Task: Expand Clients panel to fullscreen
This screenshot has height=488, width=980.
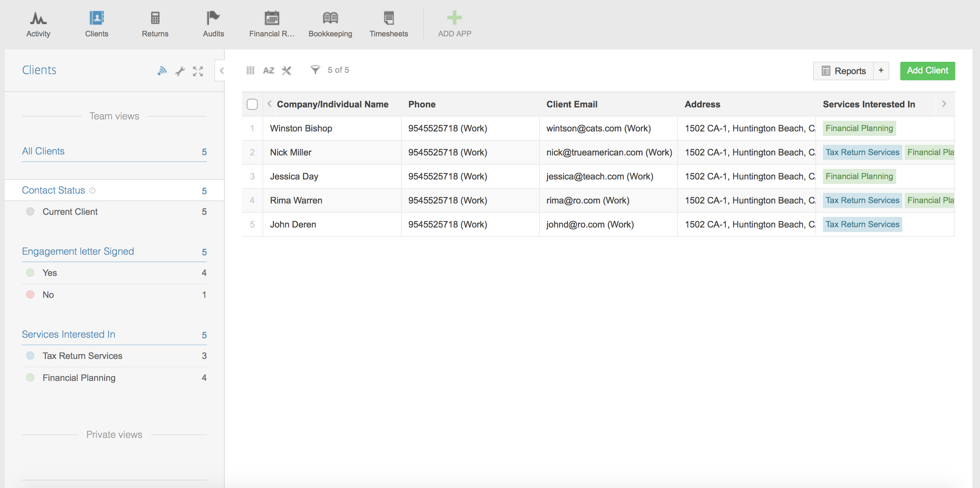Action: [x=198, y=71]
